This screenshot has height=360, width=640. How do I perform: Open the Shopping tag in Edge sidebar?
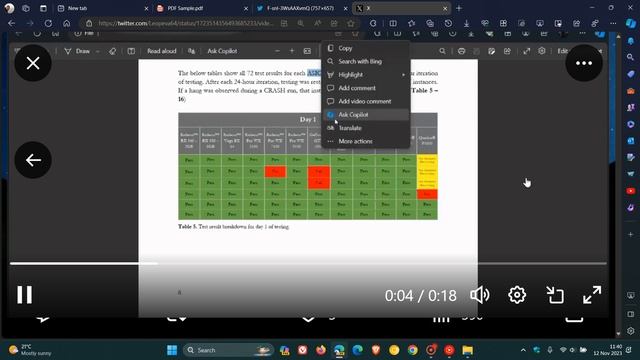(631, 74)
